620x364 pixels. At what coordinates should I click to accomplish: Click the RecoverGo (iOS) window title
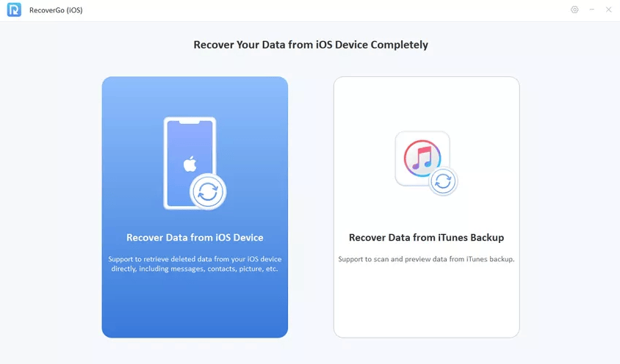56,10
